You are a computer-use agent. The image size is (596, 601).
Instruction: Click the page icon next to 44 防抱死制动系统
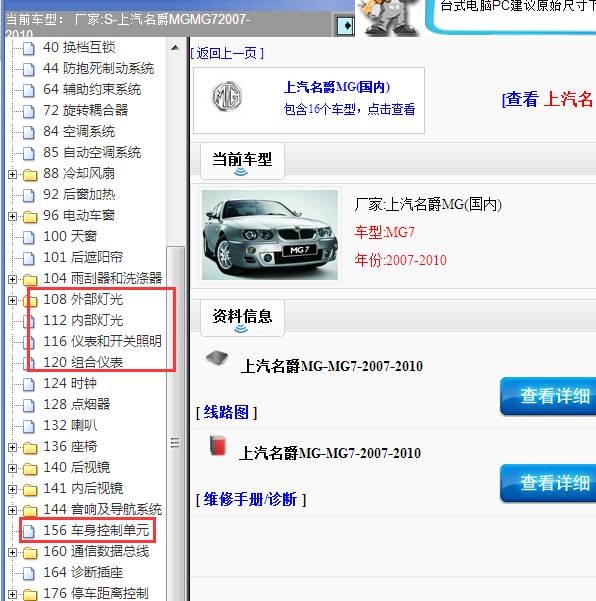[x=28, y=69]
